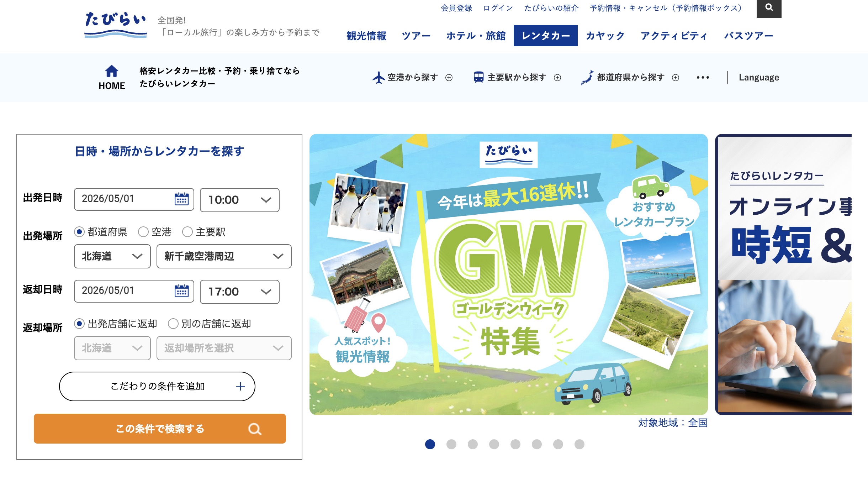Open the departure date calendar icon
Viewport: 868px width, 487px height.
coord(182,199)
